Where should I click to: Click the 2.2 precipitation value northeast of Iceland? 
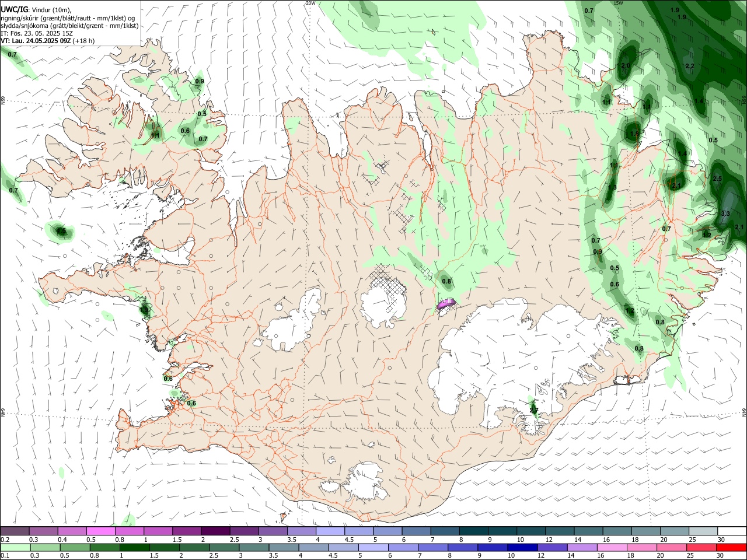point(690,66)
